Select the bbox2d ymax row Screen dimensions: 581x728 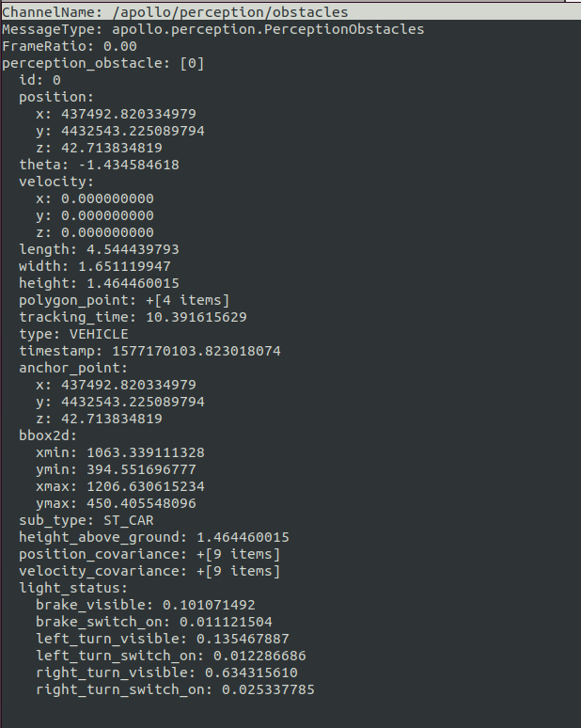[x=116, y=503]
